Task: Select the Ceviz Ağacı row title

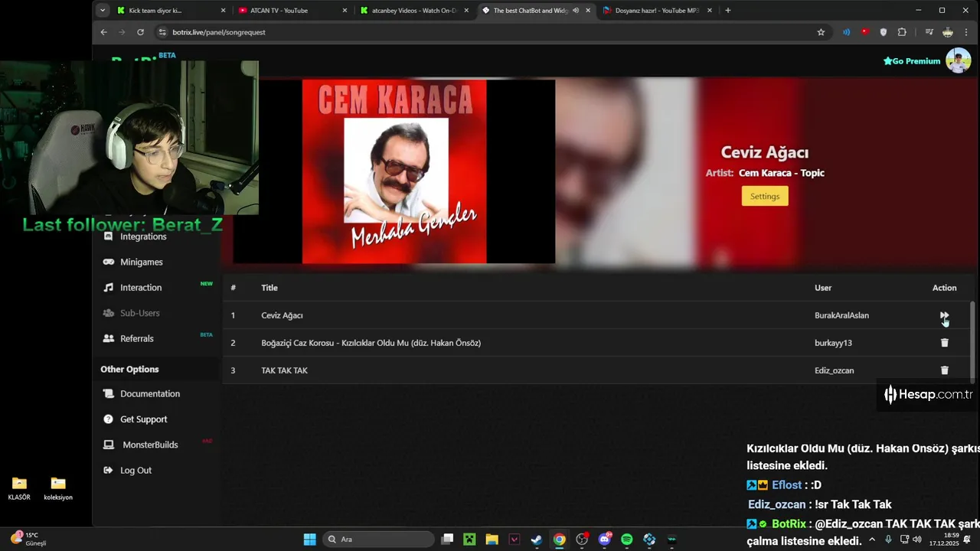Action: point(282,315)
